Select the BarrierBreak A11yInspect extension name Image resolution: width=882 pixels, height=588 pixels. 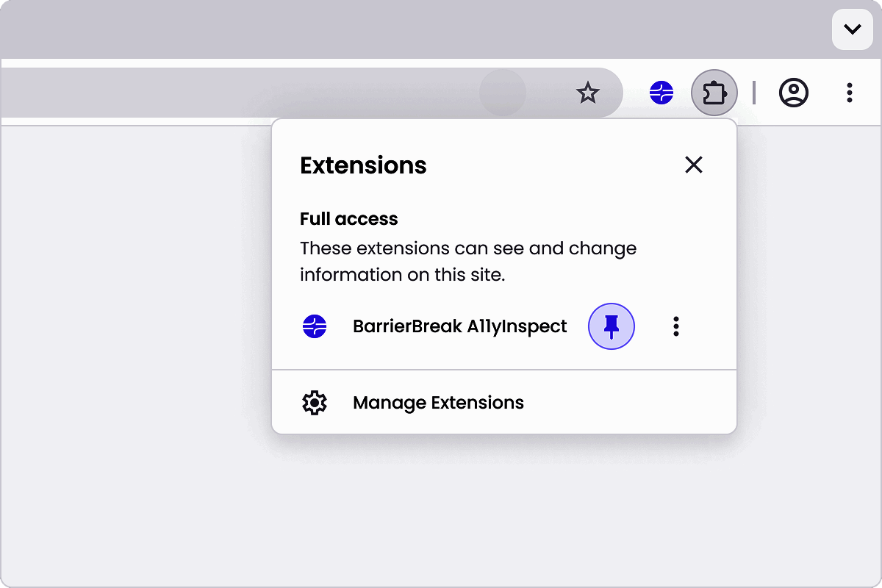point(460,326)
